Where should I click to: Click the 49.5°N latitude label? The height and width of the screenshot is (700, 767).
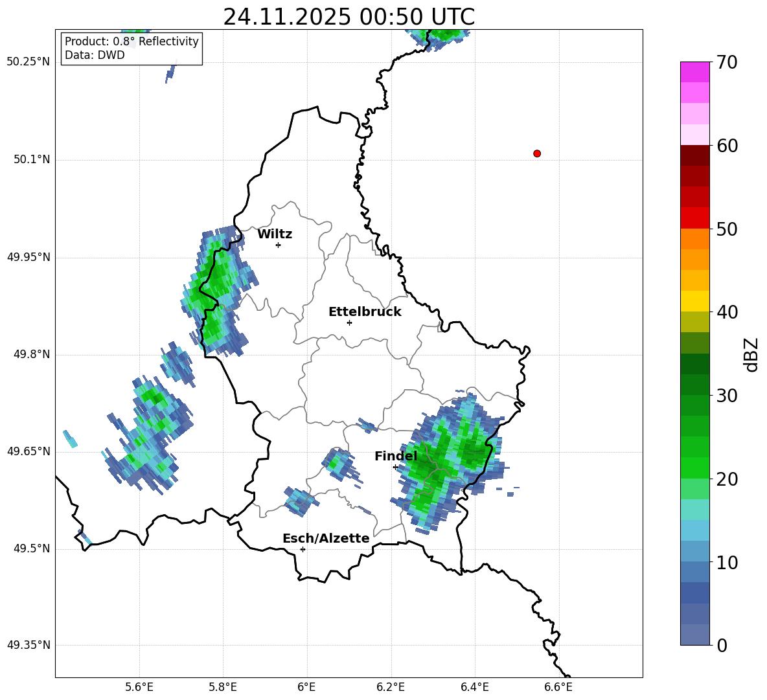click(32, 548)
